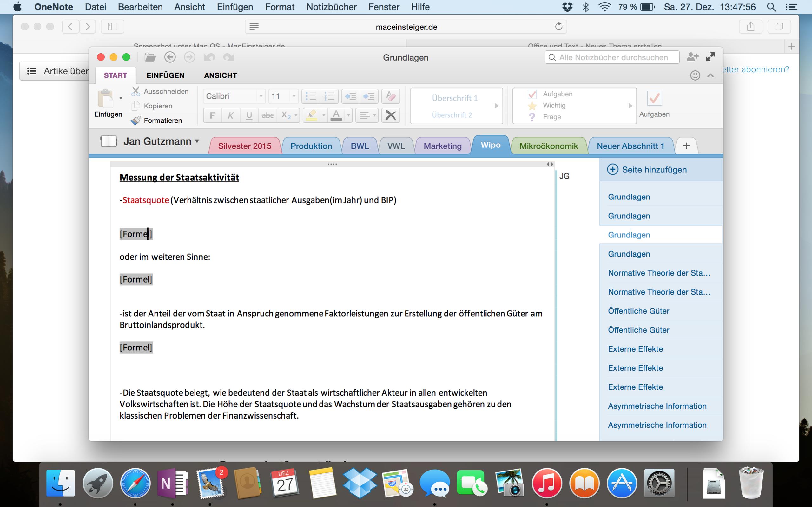The height and width of the screenshot is (507, 812).
Task: Click the note container width arrows handle
Action: pyautogui.click(x=550, y=164)
